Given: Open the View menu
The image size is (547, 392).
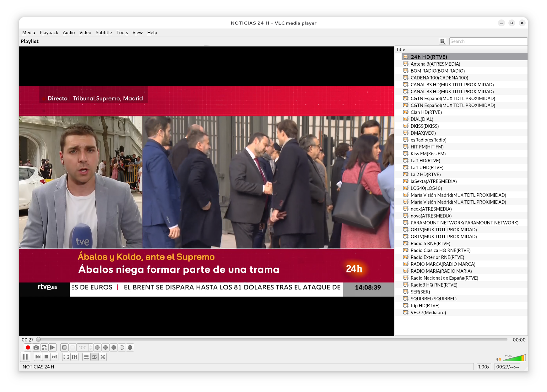Looking at the screenshot, I should click(138, 33).
